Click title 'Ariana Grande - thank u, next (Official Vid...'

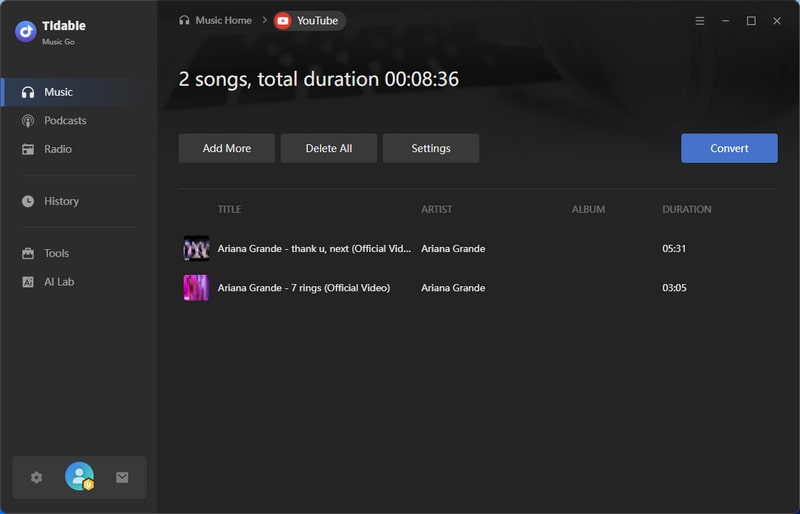pyautogui.click(x=314, y=249)
